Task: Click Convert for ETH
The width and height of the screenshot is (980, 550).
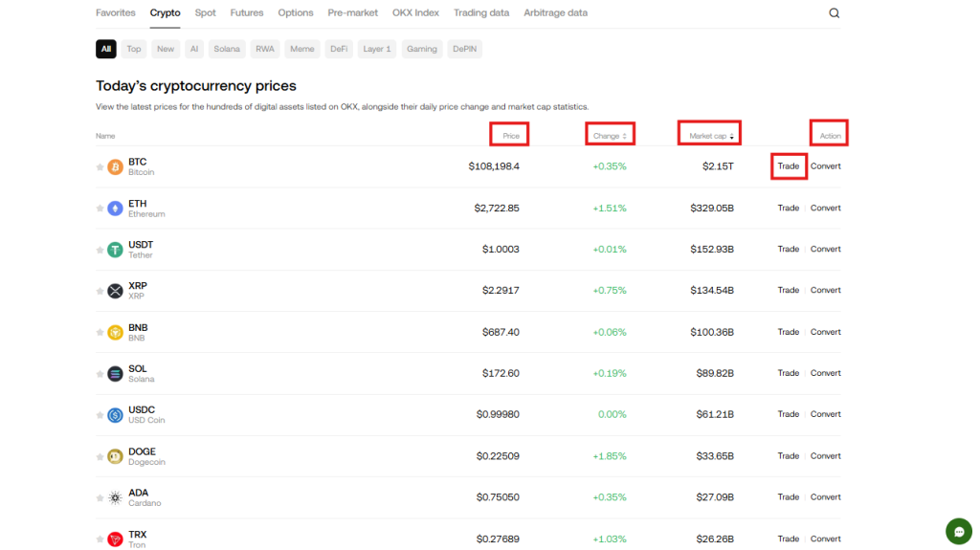Action: tap(826, 209)
